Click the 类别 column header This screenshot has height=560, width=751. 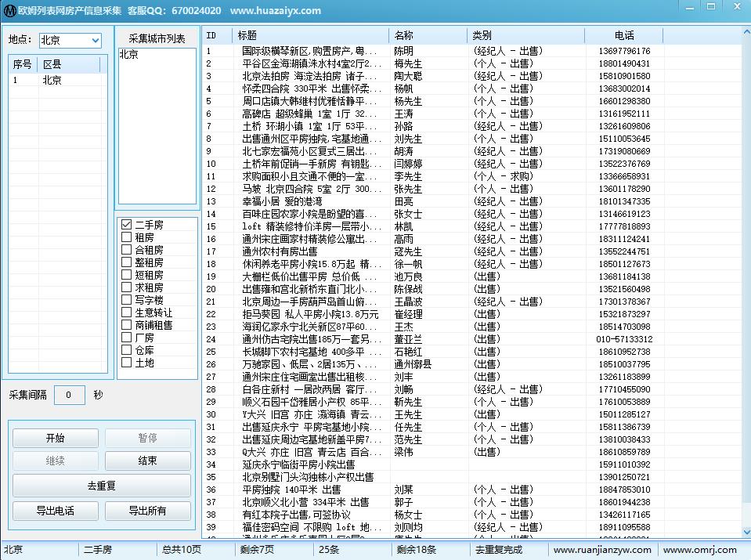point(526,35)
